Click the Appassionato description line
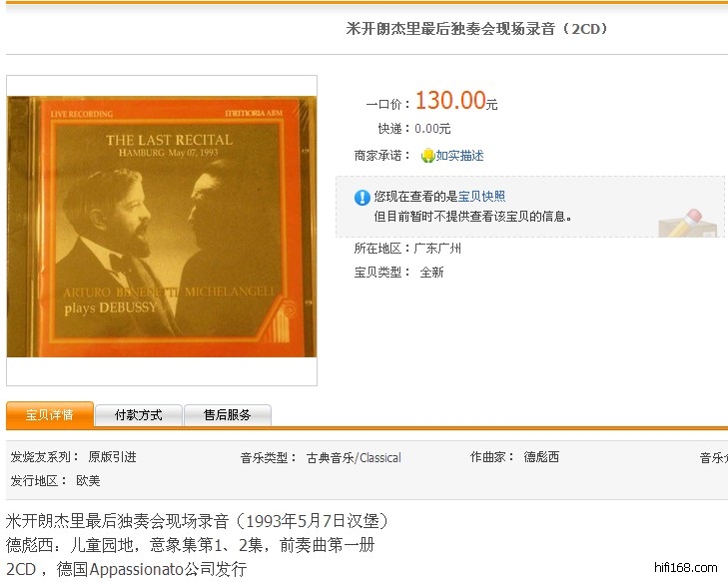Image resolution: width=728 pixels, height=582 pixels. (126, 569)
